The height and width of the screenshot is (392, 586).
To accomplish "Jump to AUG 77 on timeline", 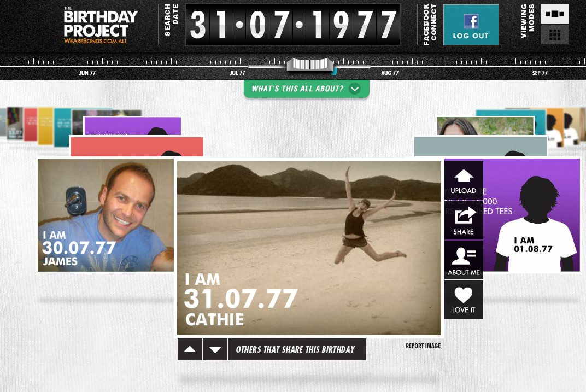I will click(x=390, y=73).
